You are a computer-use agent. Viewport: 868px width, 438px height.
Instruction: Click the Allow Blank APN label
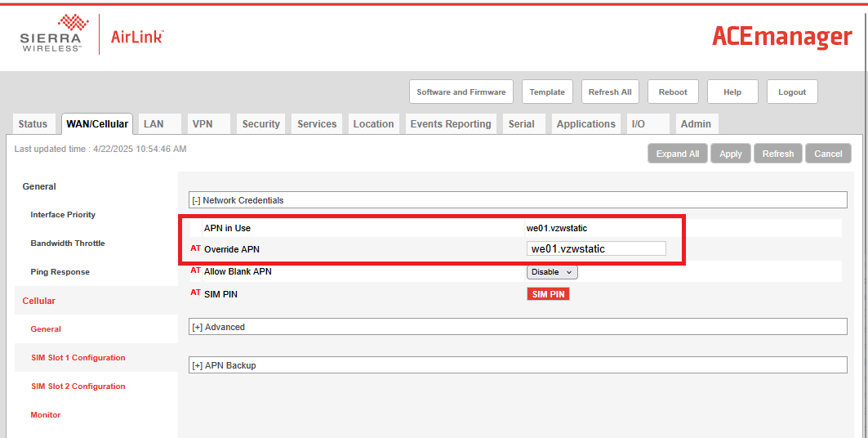pos(238,272)
